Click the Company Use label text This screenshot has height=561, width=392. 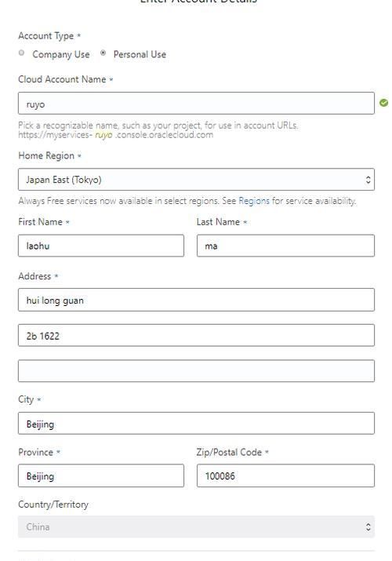click(60, 54)
